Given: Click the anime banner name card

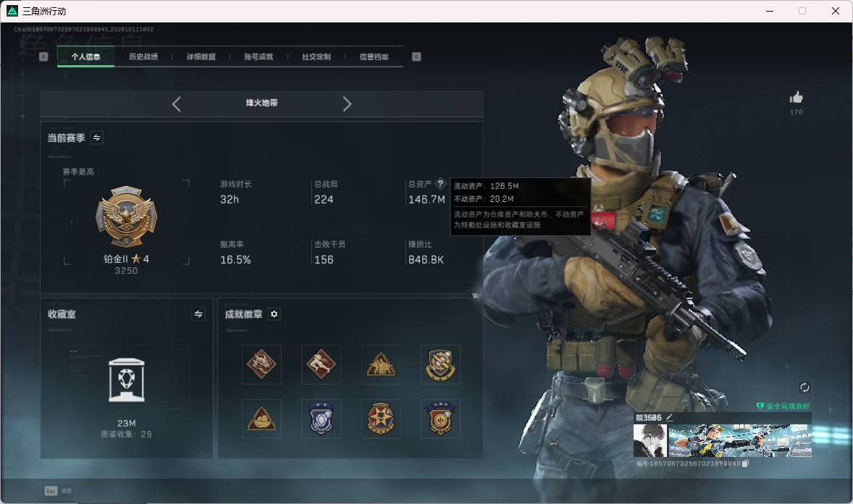Looking at the screenshot, I should coord(740,440).
